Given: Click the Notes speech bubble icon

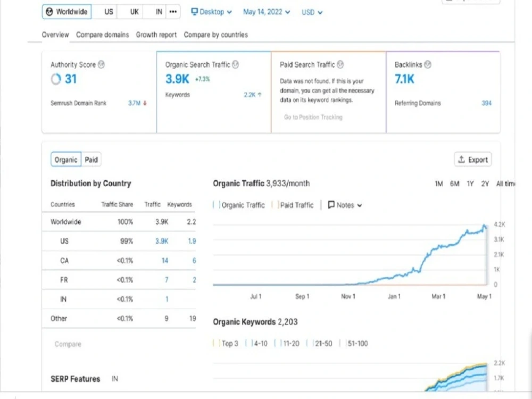Looking at the screenshot, I should (331, 205).
